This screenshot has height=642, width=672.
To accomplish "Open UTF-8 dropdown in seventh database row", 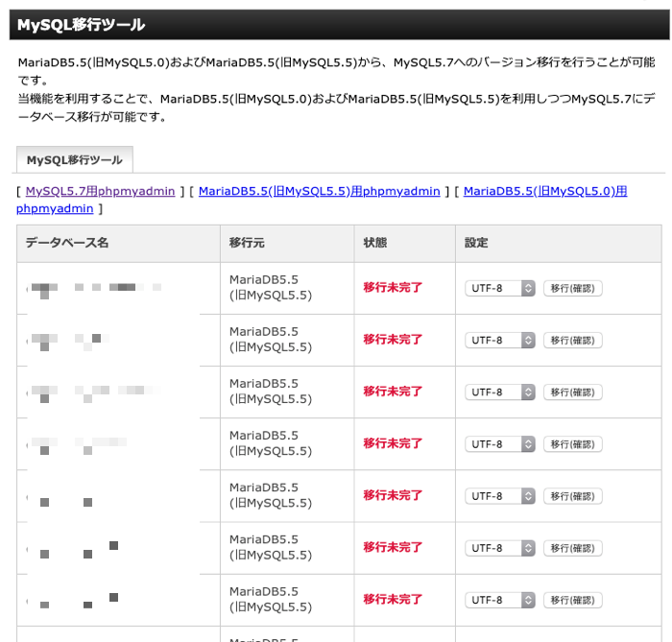I will (x=500, y=600).
